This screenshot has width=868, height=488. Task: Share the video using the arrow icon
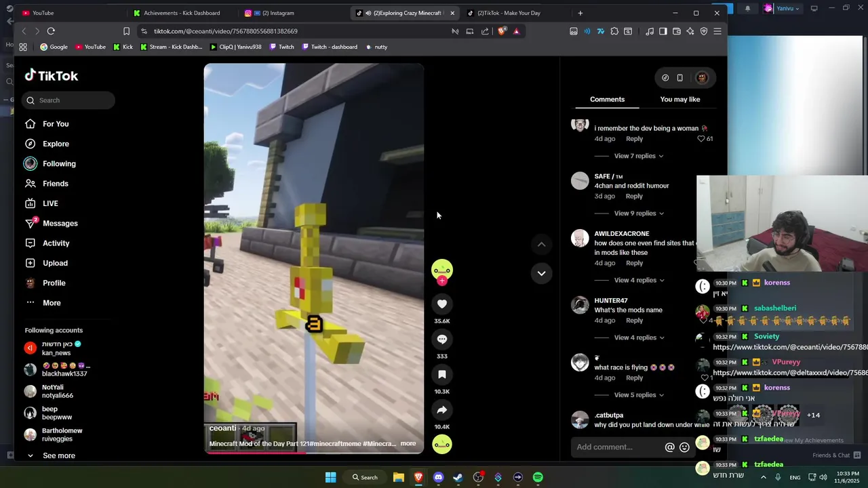click(441, 409)
